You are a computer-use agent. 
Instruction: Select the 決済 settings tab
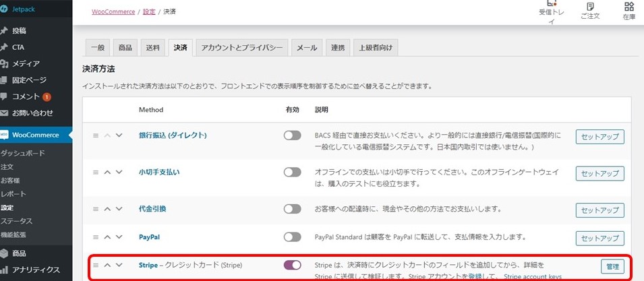click(180, 48)
